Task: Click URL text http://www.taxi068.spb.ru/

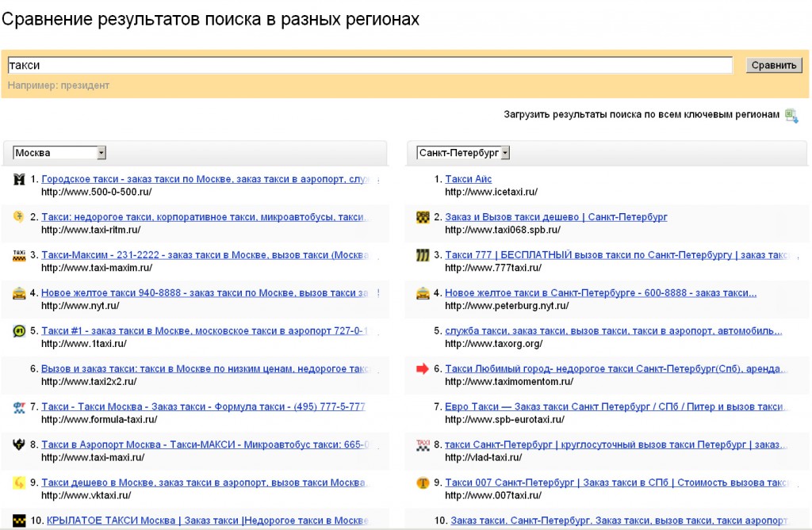Action: 503,230
